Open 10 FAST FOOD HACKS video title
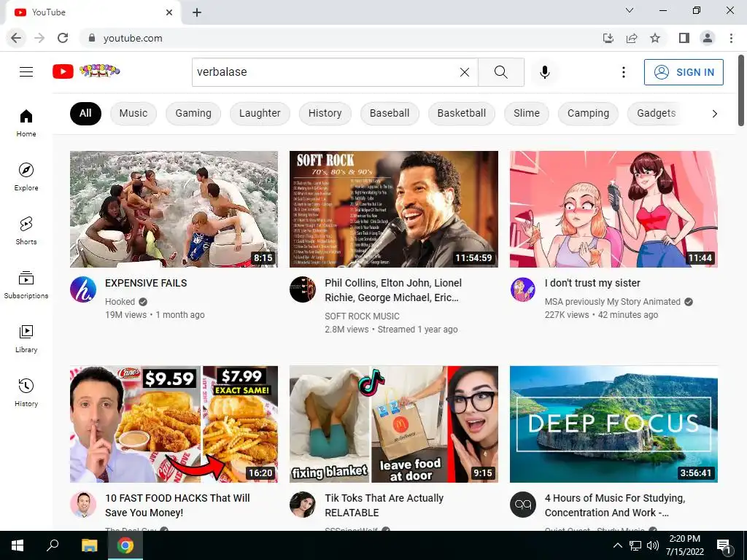This screenshot has height=560, width=747. coord(177,505)
